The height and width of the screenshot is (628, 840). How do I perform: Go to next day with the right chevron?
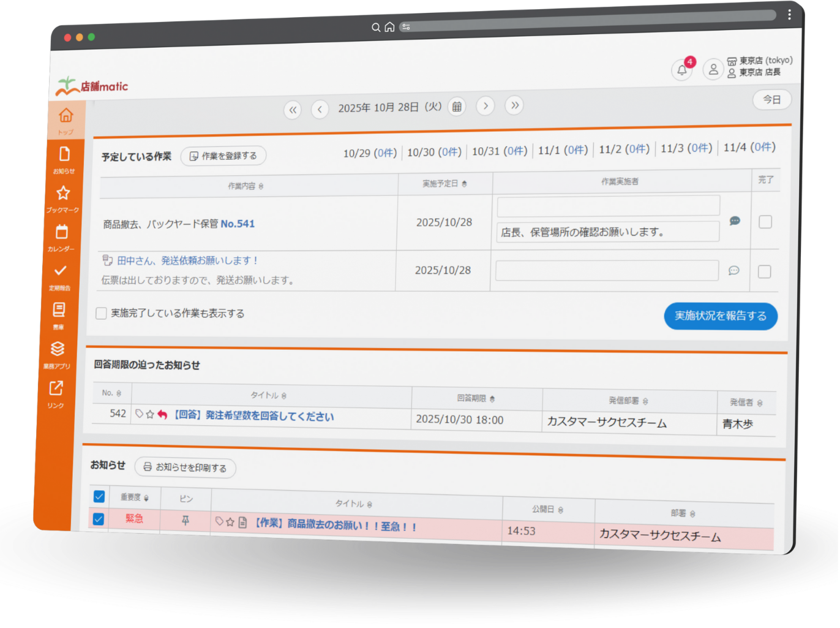tap(485, 105)
